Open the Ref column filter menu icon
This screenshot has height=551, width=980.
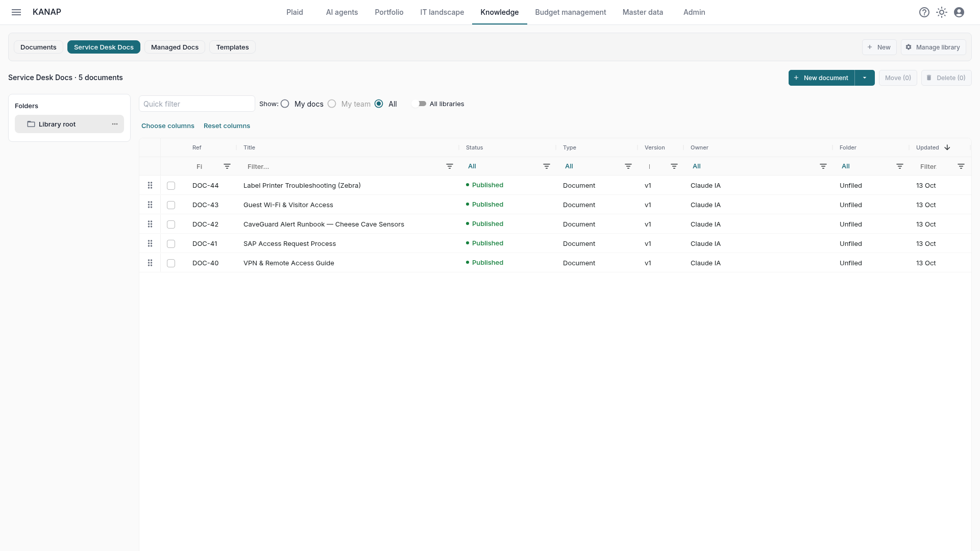tap(227, 166)
